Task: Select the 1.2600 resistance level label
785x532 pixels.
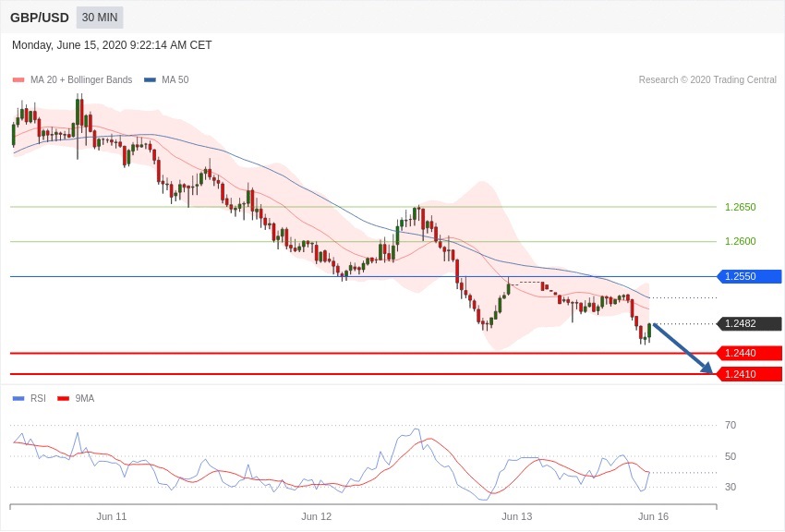Action: pos(740,241)
